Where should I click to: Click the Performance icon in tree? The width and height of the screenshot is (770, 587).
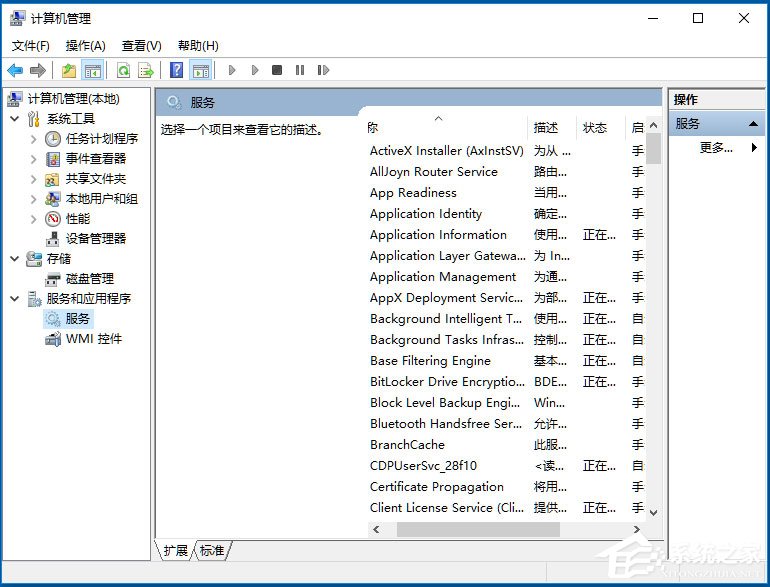point(53,219)
